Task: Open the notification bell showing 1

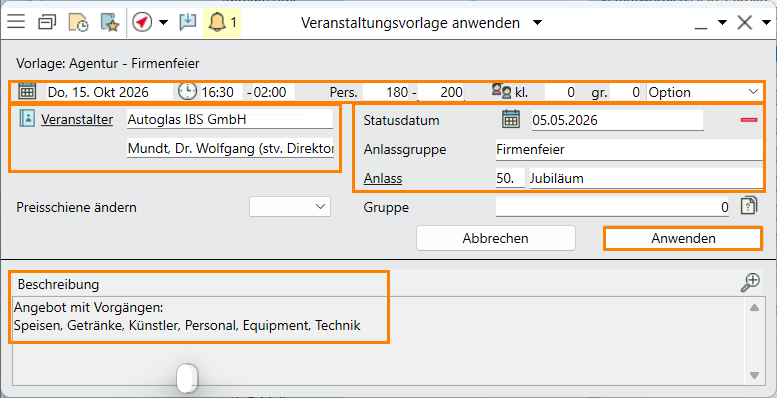Action: [222, 23]
